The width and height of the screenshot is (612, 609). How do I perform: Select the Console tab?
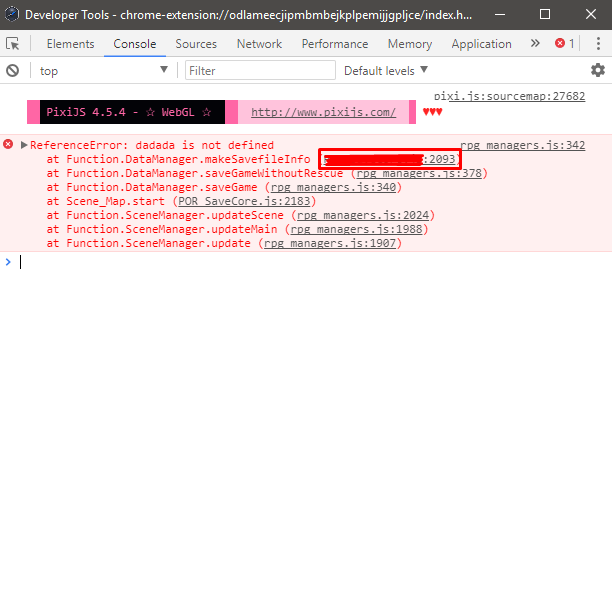(x=135, y=44)
